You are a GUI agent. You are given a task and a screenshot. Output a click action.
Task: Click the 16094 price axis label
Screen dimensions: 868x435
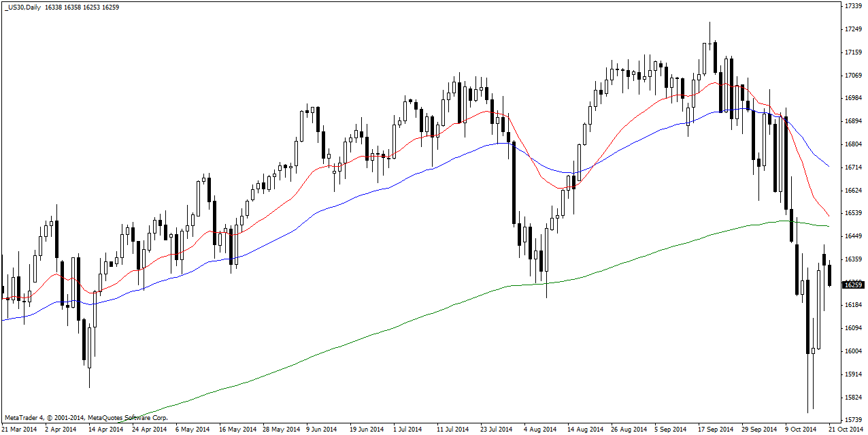tap(854, 328)
